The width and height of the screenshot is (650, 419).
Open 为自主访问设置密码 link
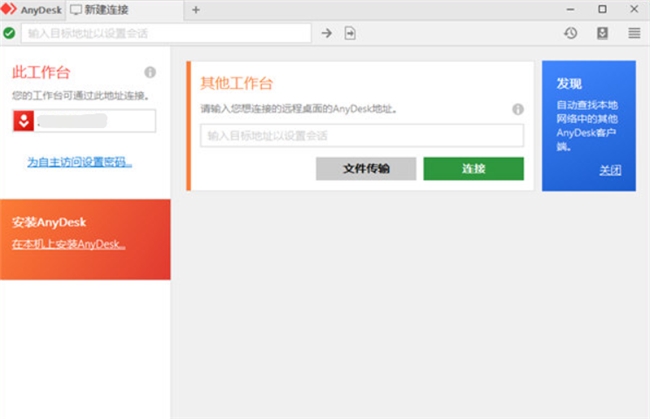(x=80, y=162)
